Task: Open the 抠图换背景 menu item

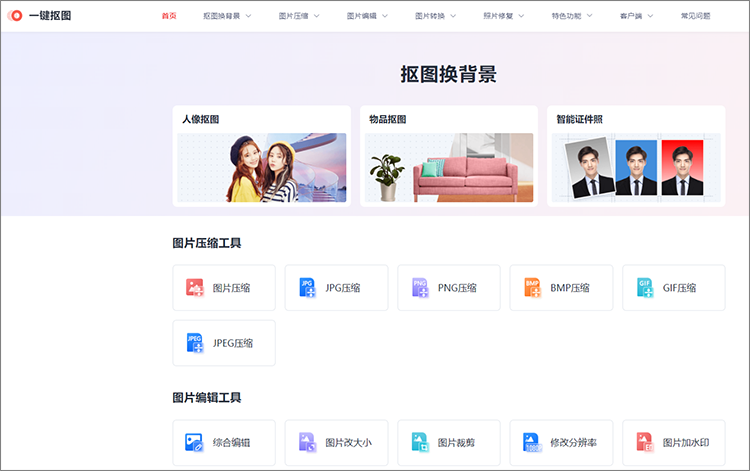Action: tap(221, 16)
